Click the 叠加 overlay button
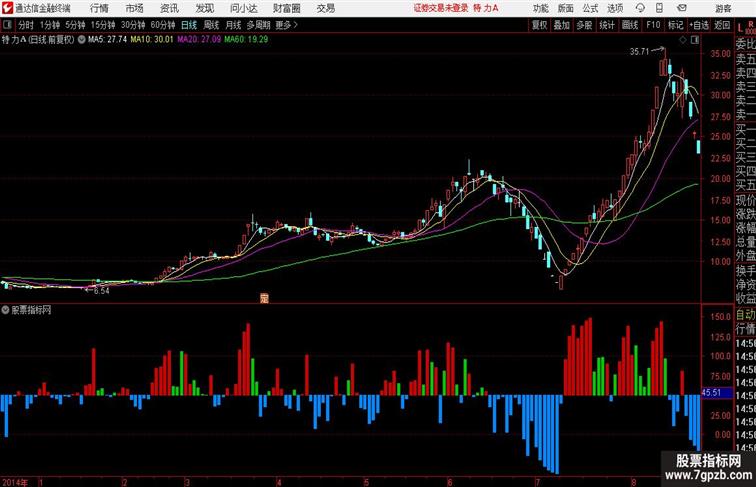The height and width of the screenshot is (487, 756). [x=562, y=25]
